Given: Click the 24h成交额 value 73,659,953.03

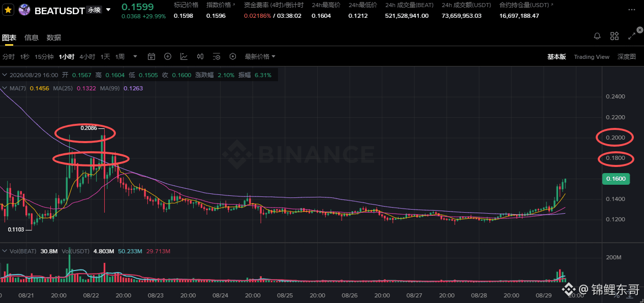Looking at the screenshot, I should coord(462,16).
